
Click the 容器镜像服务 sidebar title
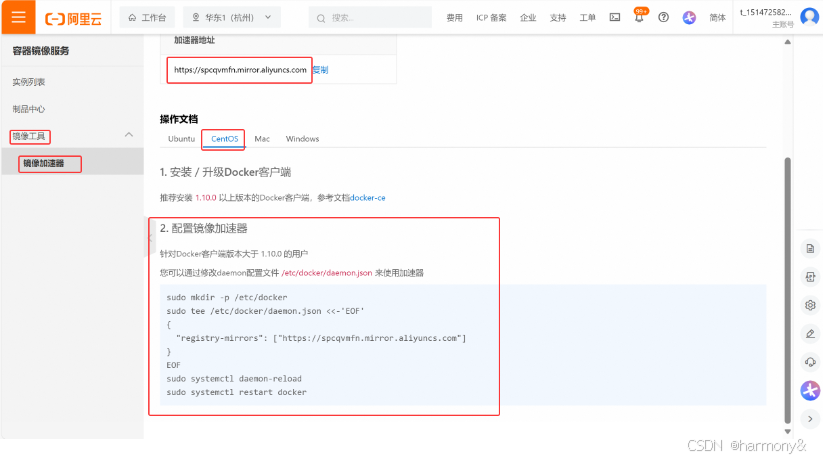coord(41,51)
